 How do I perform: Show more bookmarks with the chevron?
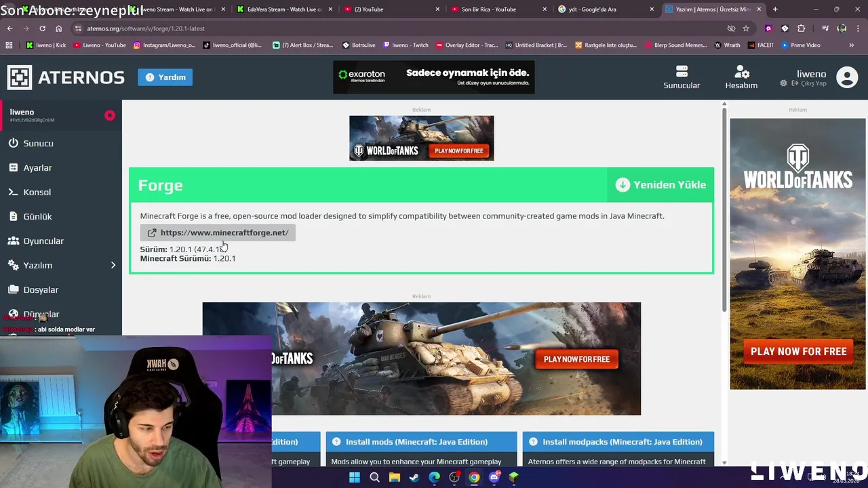point(852,45)
